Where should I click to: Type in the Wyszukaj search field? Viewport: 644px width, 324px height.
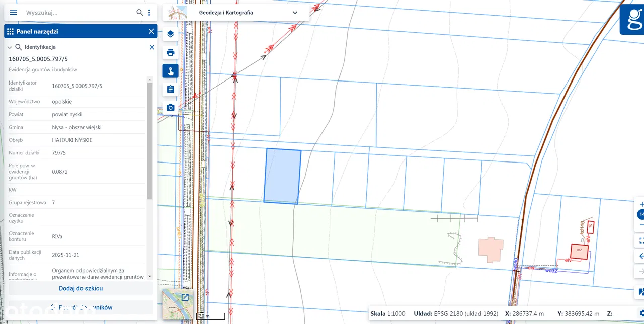78,13
